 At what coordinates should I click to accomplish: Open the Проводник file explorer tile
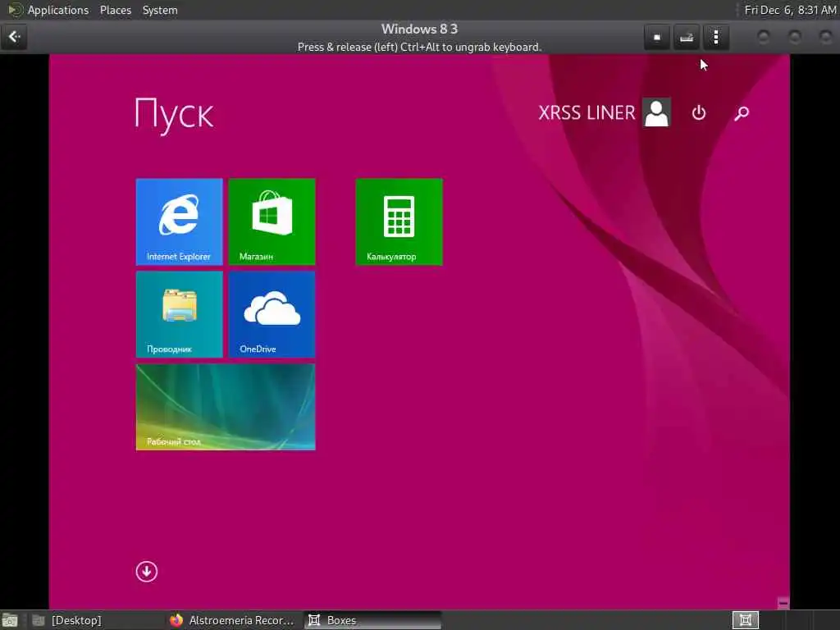pyautogui.click(x=179, y=314)
